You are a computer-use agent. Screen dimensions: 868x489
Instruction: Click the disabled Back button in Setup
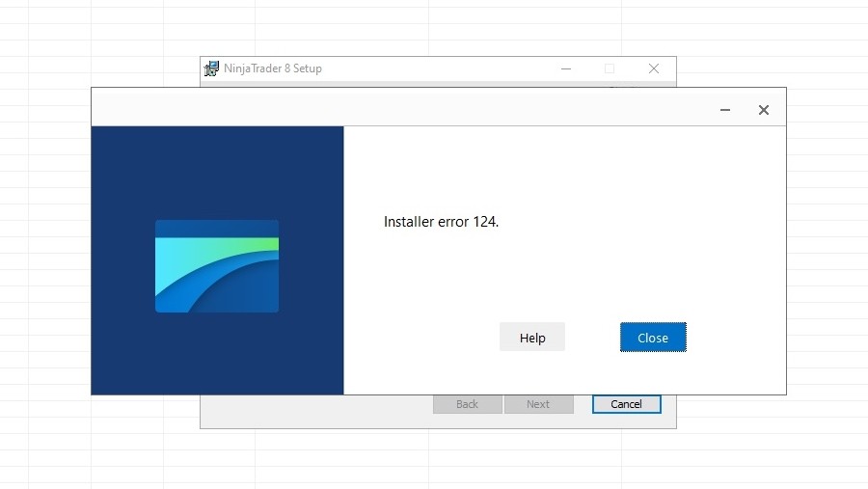(467, 404)
